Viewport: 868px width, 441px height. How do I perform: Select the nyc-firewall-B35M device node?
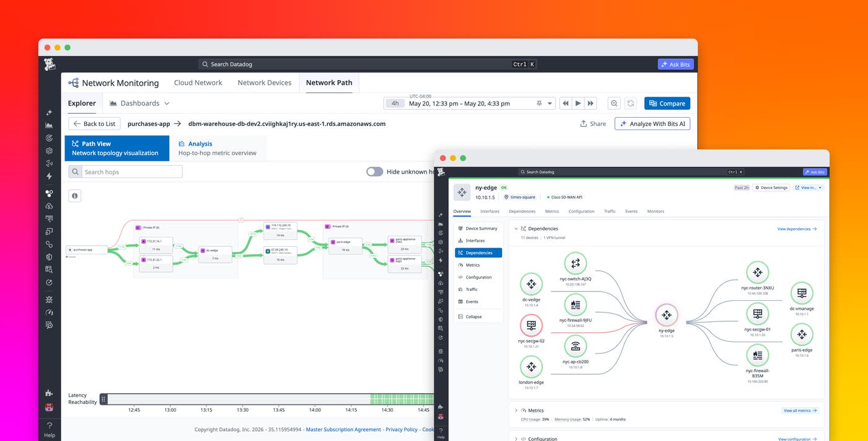(x=757, y=355)
